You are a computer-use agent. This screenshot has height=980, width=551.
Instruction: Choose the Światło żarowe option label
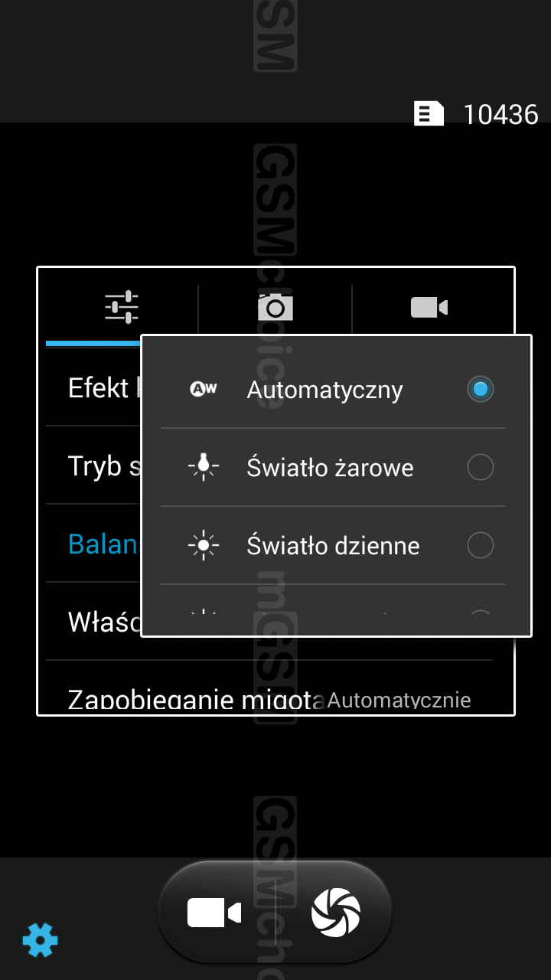click(x=330, y=467)
